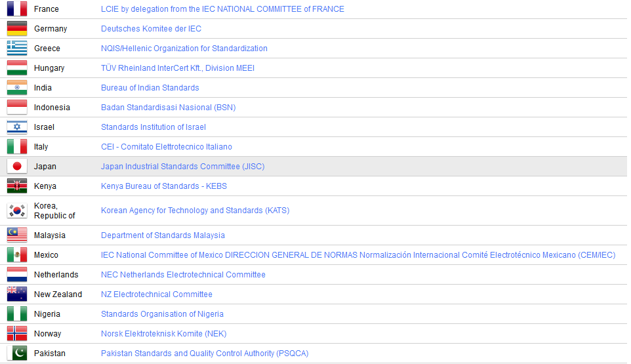Follow Japan Industrial Standards Committee (JISC) link

tap(182, 167)
